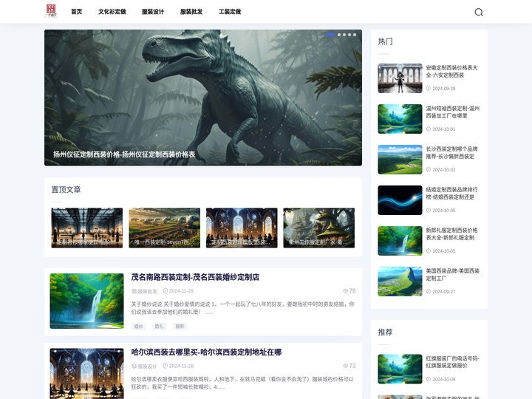Click waterfall thumbnail of 新郎礼服 article
Screen dimensions: 532x399
[x=400, y=241]
